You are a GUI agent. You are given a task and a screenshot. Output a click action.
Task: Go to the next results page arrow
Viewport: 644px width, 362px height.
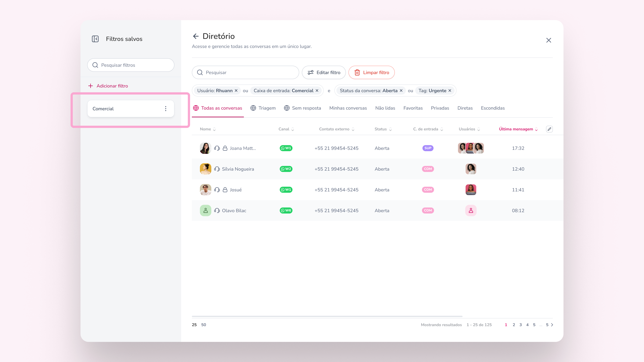click(x=552, y=325)
